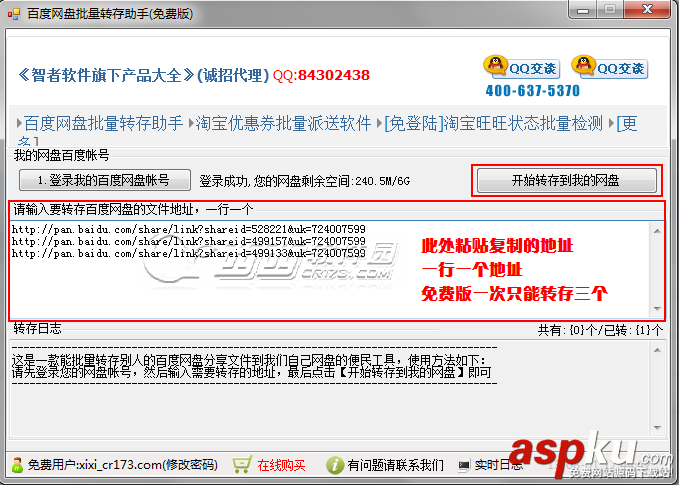Viewport: 679px width, 485px height.
Task: Click the shareid=499157 URL line
Action: [x=188, y=241]
